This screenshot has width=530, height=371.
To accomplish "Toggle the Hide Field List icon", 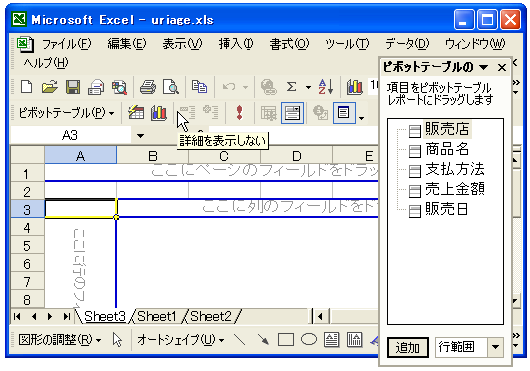I will coord(344,113).
